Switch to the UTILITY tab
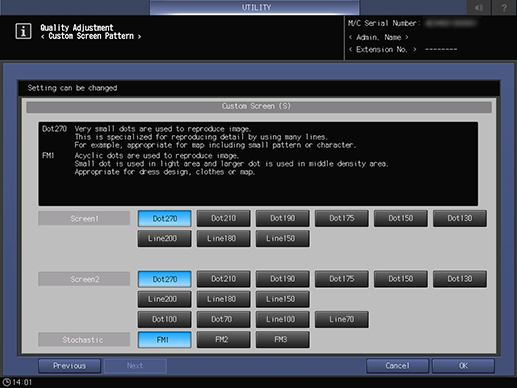 pos(255,7)
